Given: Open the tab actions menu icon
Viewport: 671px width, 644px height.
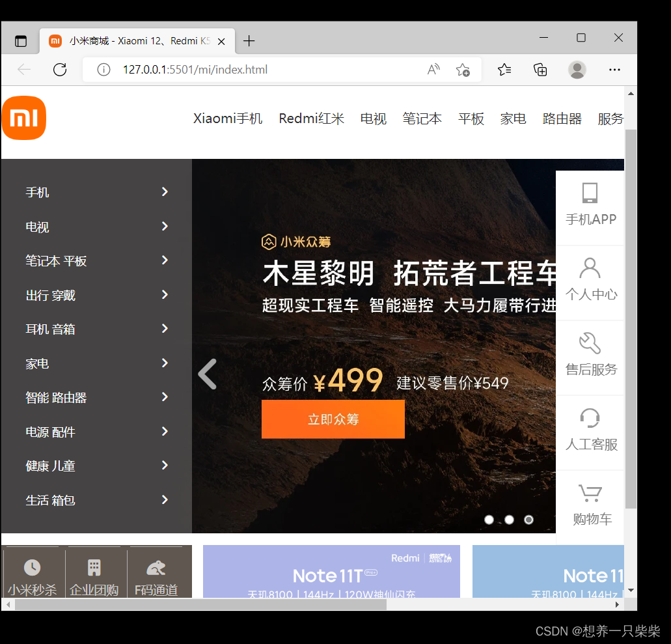Looking at the screenshot, I should tap(21, 41).
